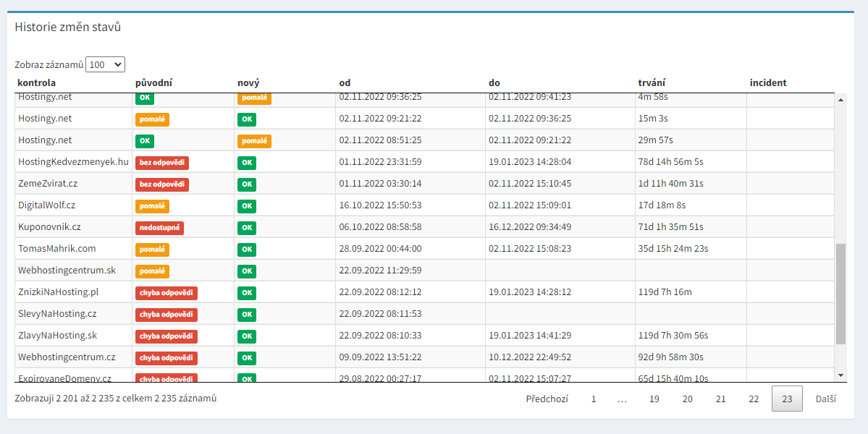
Task: Click the vertical scrollbar thumb of table
Action: [x=841, y=293]
